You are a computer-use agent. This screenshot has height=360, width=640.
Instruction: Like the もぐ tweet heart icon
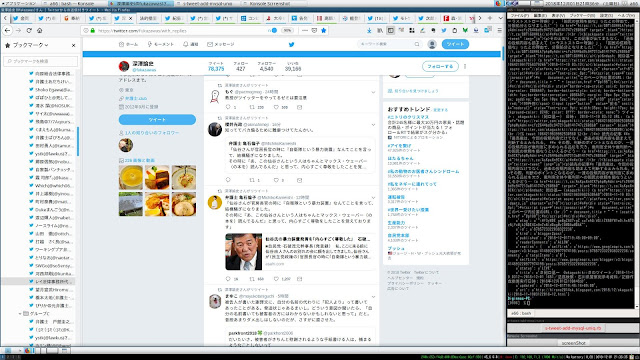[x=276, y=107]
